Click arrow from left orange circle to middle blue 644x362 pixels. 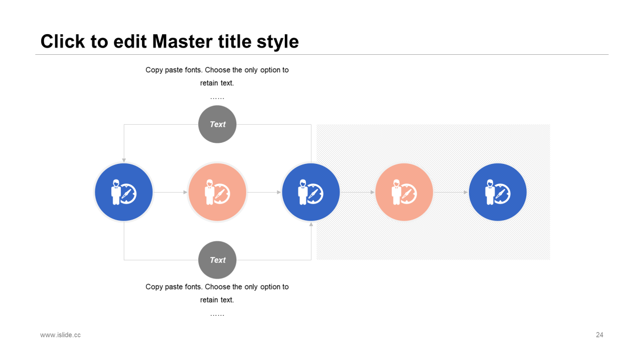point(264,192)
